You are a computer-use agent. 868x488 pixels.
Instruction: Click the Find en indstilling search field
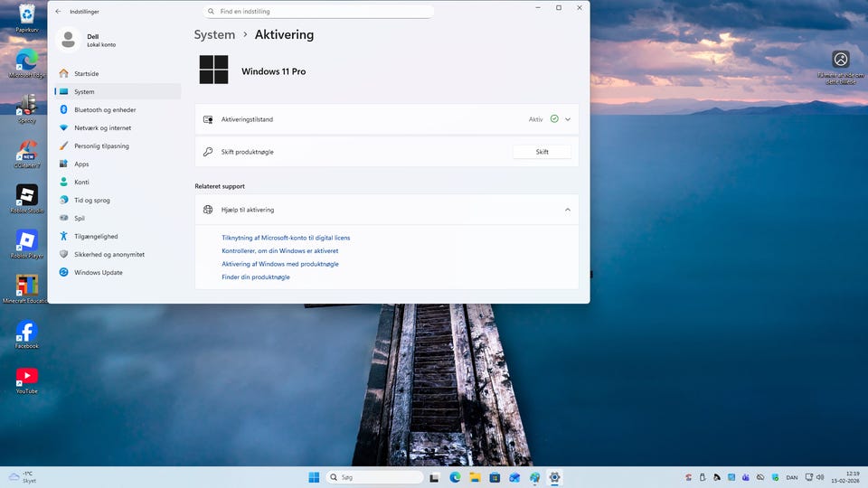[x=318, y=12]
